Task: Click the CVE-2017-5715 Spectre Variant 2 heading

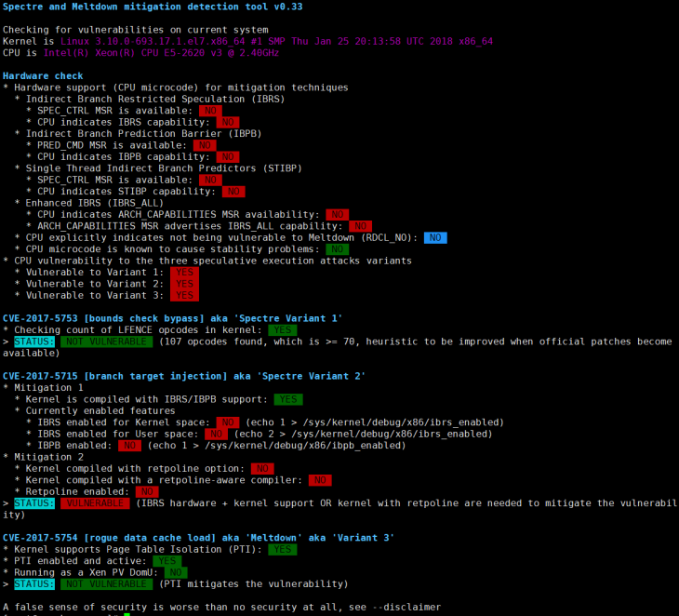Action: point(184,376)
